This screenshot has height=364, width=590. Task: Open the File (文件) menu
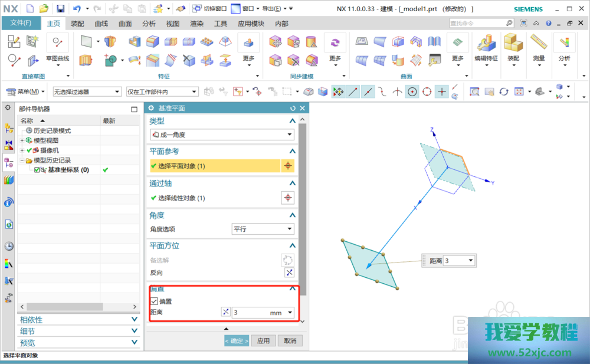coord(21,23)
